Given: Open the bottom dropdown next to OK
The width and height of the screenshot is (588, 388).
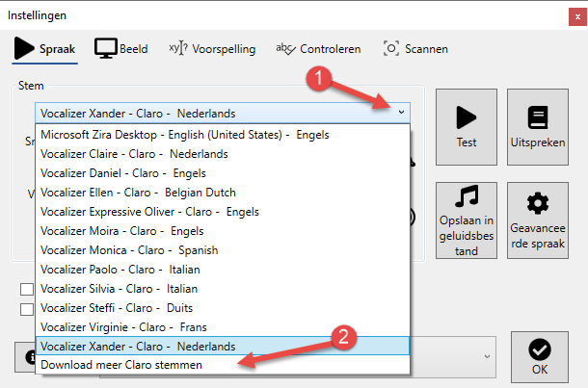Looking at the screenshot, I should click(487, 356).
